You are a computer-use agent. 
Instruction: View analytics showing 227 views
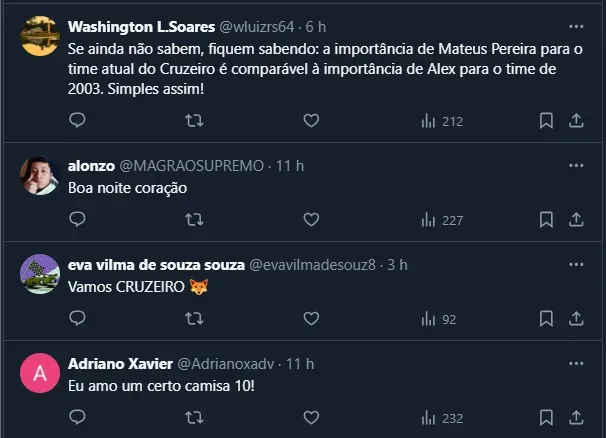tap(442, 220)
